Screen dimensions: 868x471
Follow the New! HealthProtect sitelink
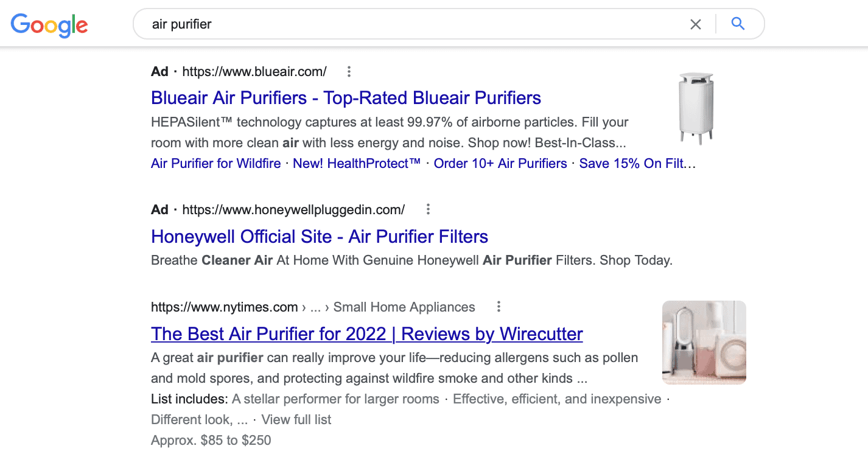coord(357,164)
